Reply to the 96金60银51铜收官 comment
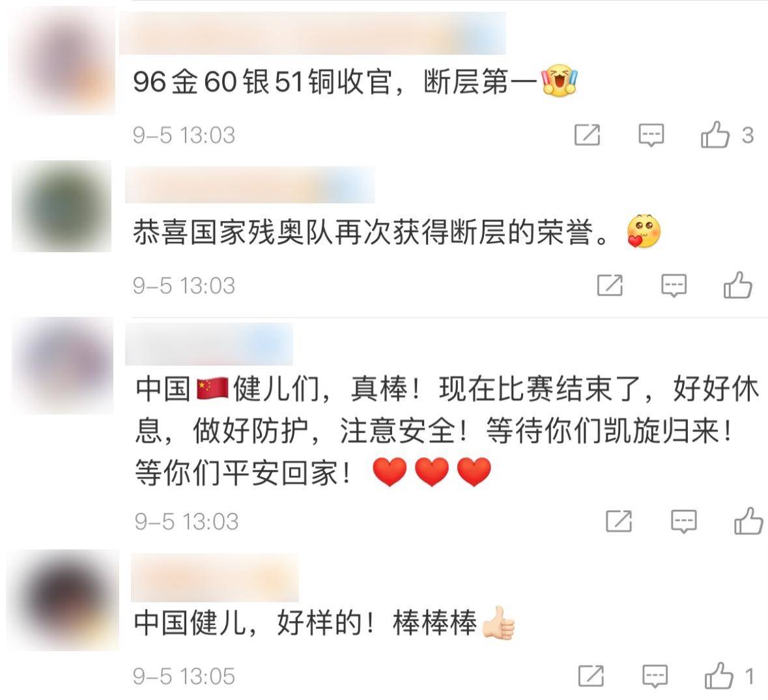 [651, 135]
